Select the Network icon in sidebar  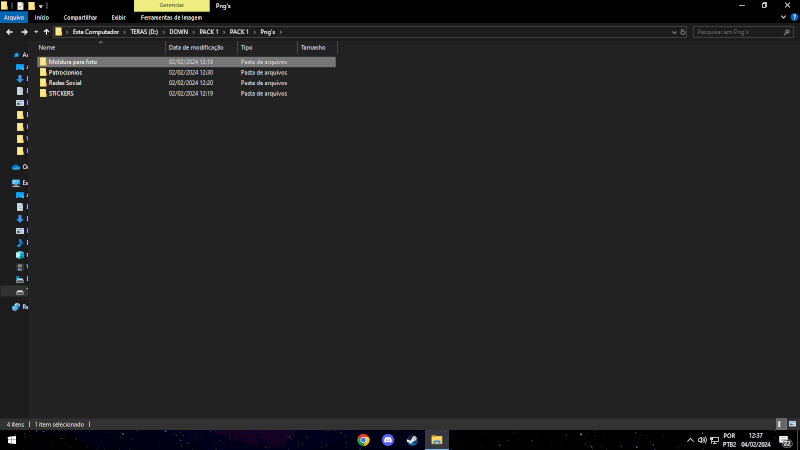tap(16, 307)
